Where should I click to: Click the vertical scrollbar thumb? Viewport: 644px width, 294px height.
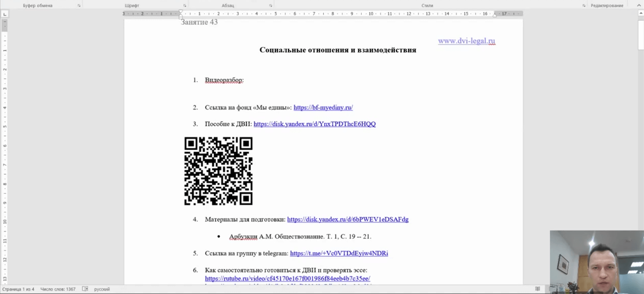(641, 35)
